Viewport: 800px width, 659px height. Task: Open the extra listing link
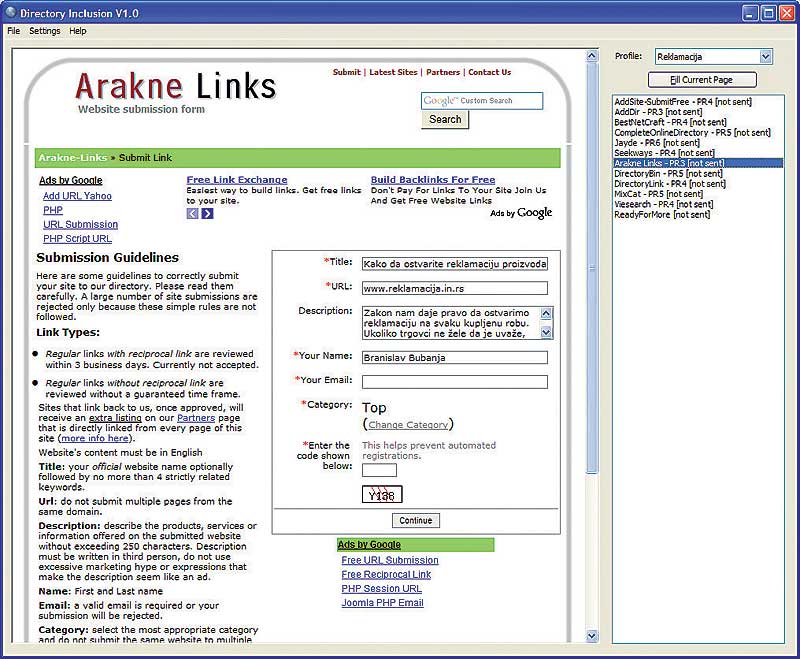(x=115, y=418)
